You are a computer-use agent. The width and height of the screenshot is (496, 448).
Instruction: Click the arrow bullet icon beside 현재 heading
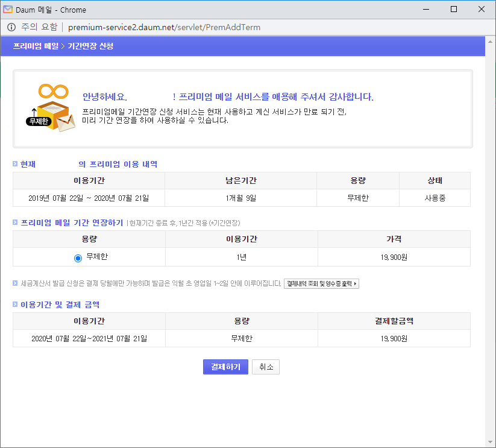click(15, 163)
